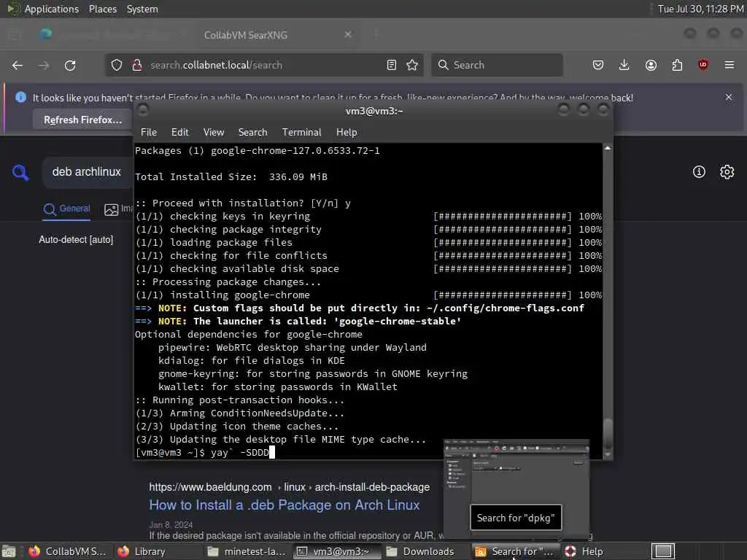Click 'Total Installed Size' terminal line
747x560 pixels.
[x=231, y=176]
